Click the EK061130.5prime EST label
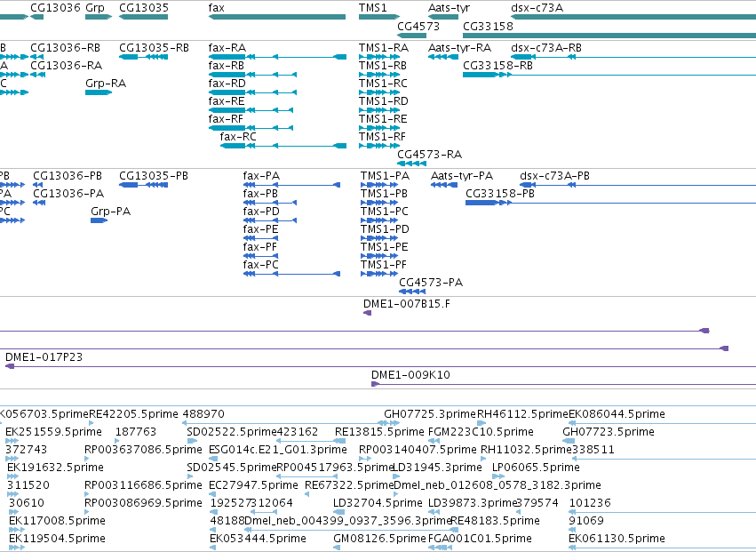 pos(617,538)
